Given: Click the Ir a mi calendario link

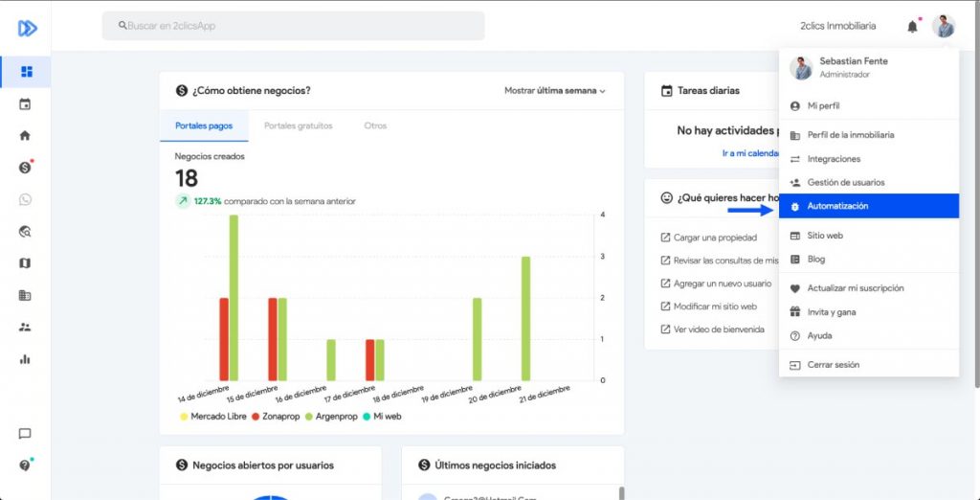Looking at the screenshot, I should click(750, 153).
